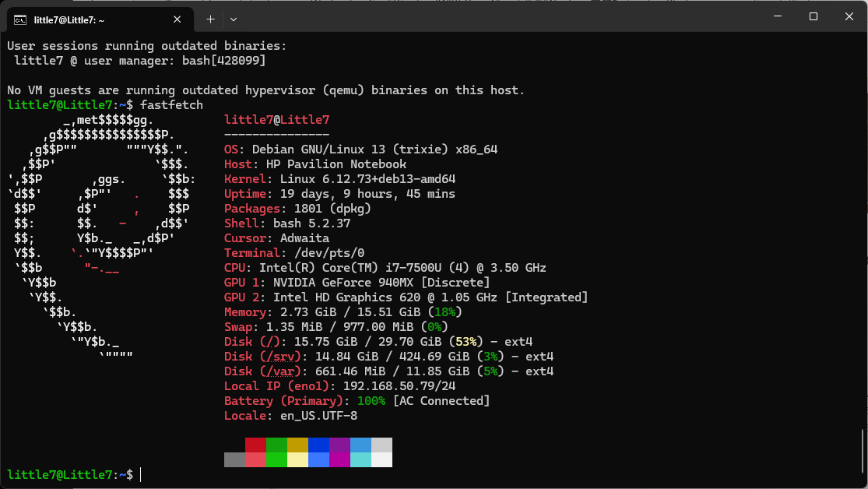868x489 pixels.
Task: Minimize the terminal window
Action: pos(778,16)
